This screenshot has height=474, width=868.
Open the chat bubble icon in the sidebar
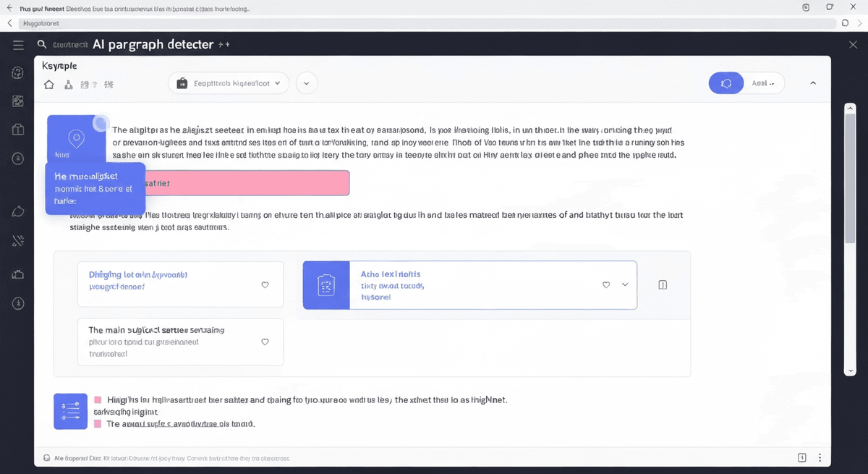17,211
